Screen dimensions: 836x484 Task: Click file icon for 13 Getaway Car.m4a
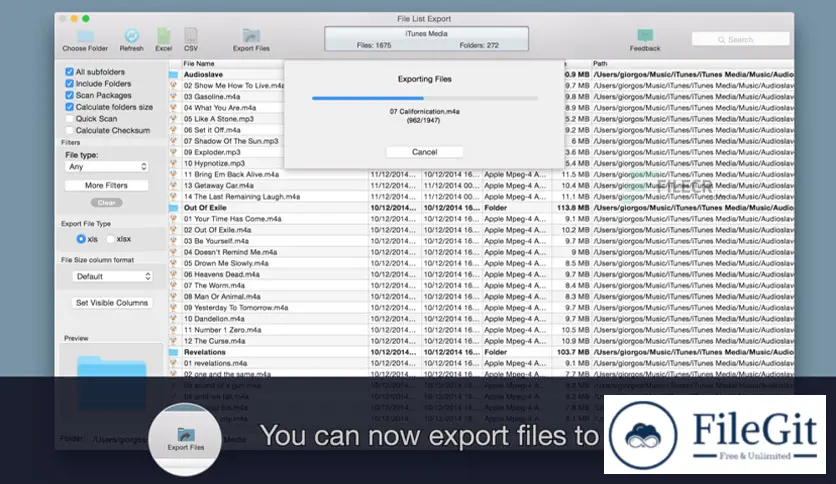[174, 185]
